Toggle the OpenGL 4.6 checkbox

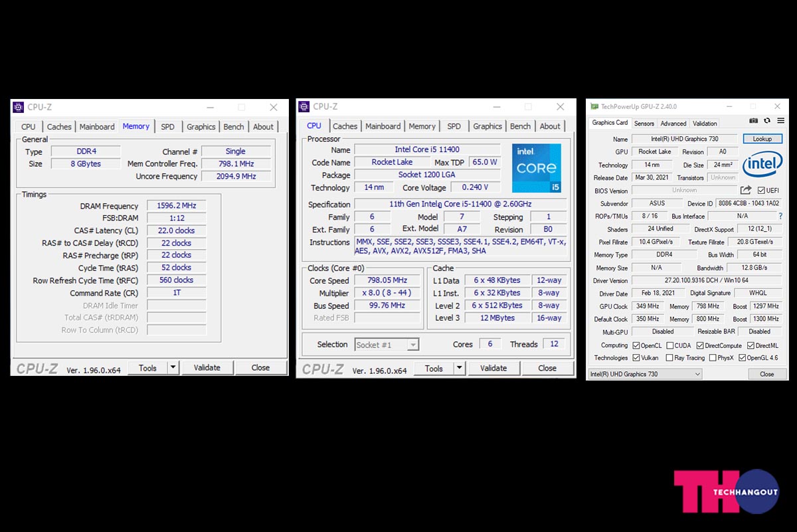(742, 358)
